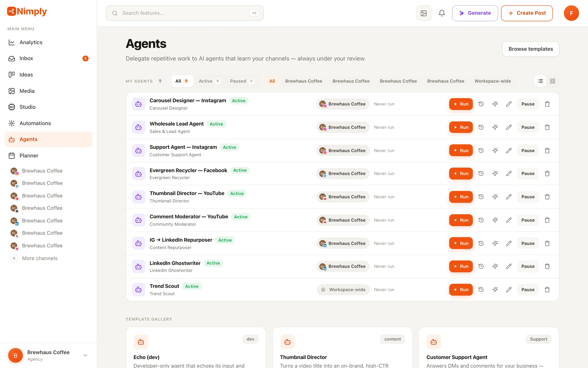View run history for Evergreen Recycler — Facebook

click(481, 173)
